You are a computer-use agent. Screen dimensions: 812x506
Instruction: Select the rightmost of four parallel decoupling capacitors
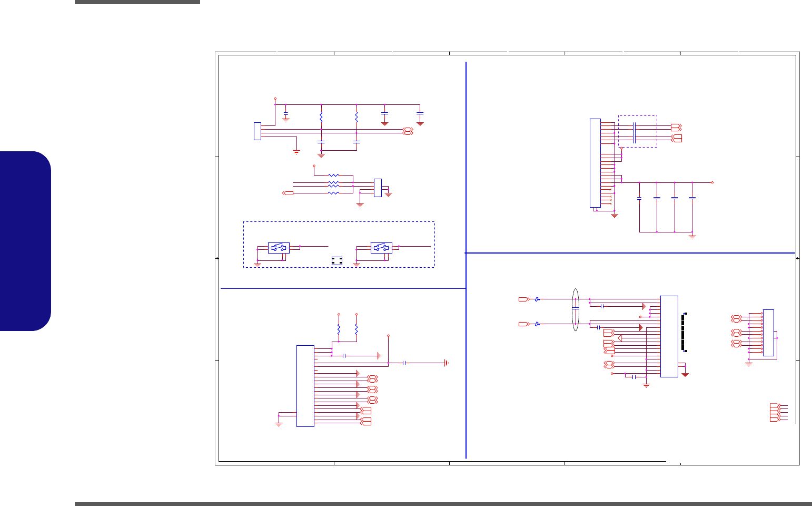[692, 198]
